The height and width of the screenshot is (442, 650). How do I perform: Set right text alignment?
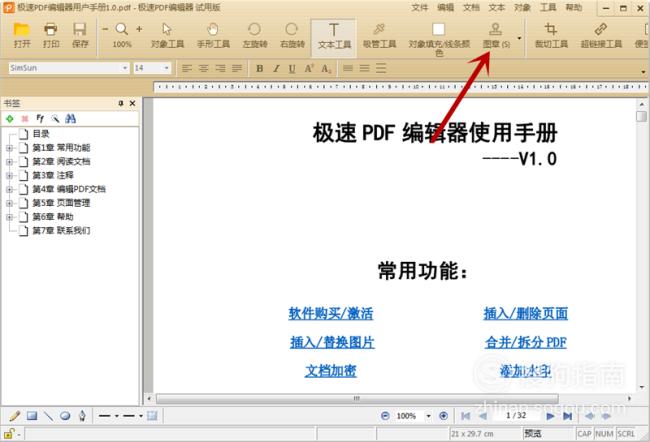coord(220,68)
